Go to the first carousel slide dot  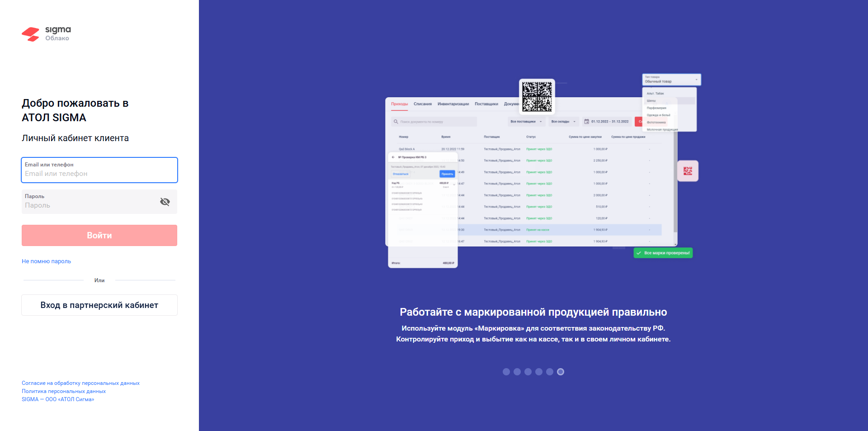506,372
